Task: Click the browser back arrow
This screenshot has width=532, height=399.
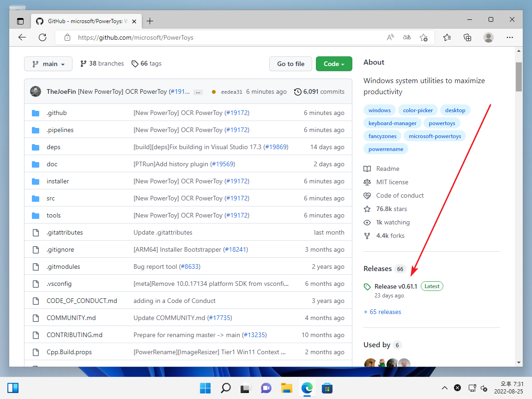Action: 22,37
